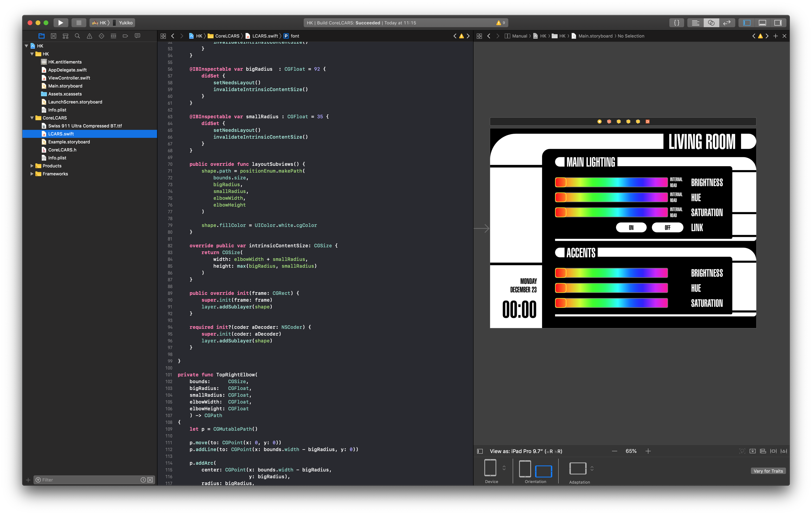
Task: Click CoreLCARS in the code editor jump bar
Action: 224,36
